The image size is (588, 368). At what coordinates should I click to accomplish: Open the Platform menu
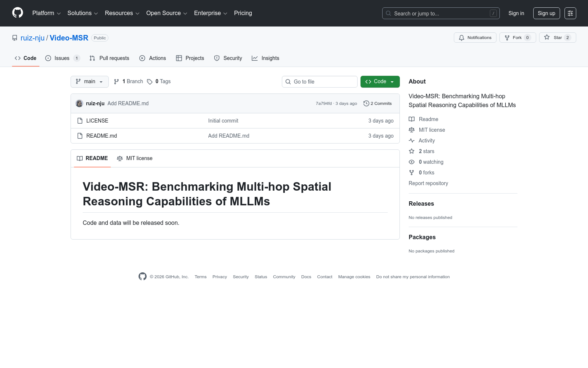click(46, 13)
